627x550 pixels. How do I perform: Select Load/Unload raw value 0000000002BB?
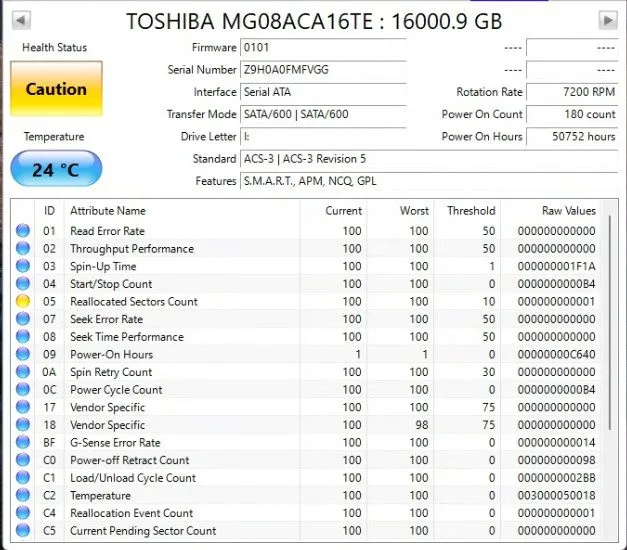556,477
